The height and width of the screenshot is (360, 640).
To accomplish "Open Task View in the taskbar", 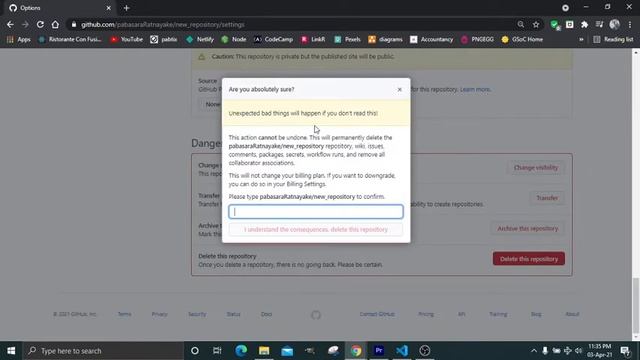I will (217, 351).
